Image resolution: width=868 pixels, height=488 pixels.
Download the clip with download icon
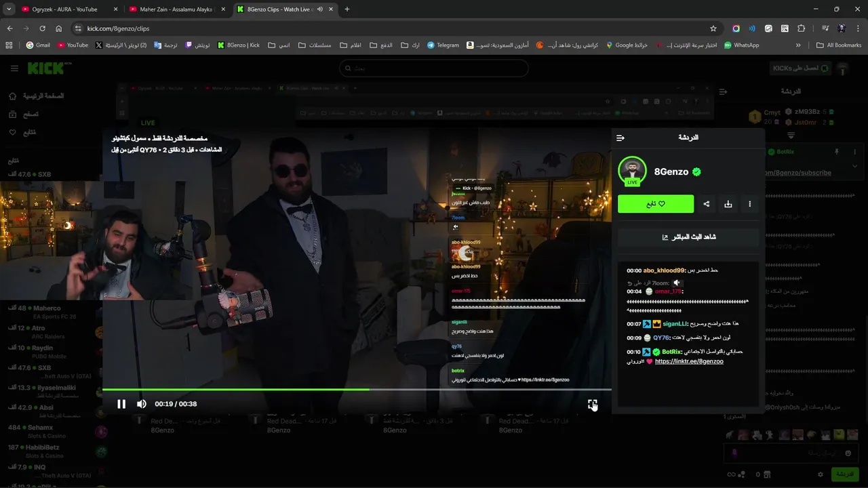pos(728,204)
